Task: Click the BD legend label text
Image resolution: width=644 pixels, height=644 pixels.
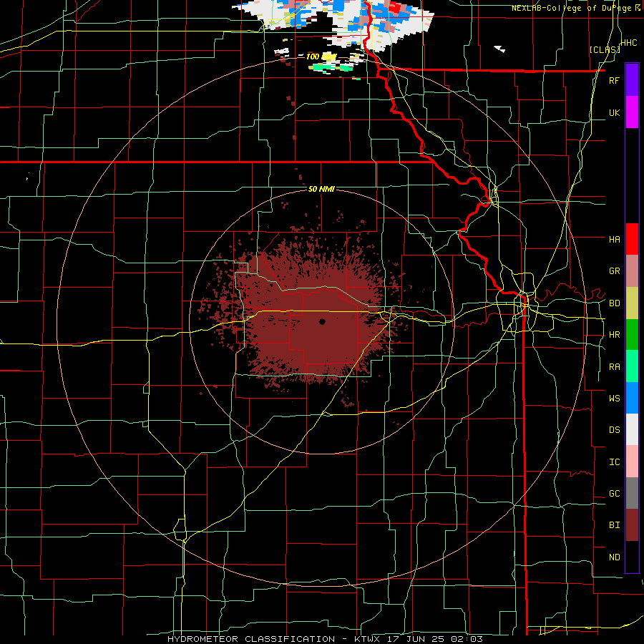Action: click(615, 303)
